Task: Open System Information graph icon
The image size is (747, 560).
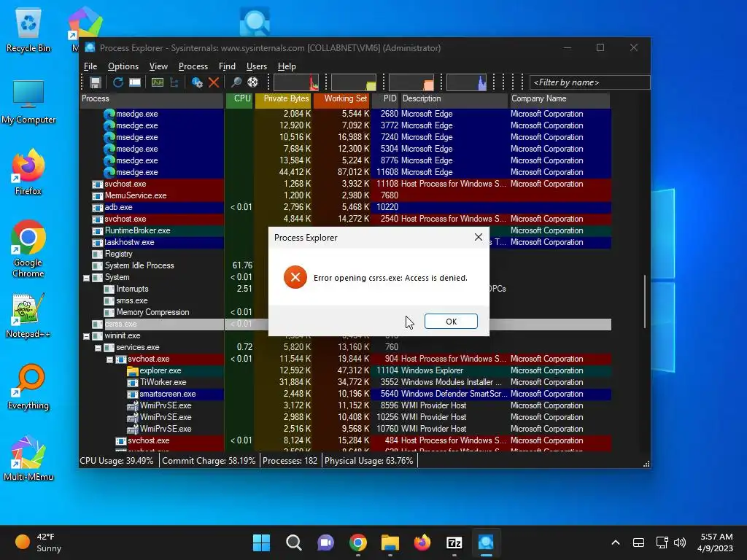Action: point(158,82)
